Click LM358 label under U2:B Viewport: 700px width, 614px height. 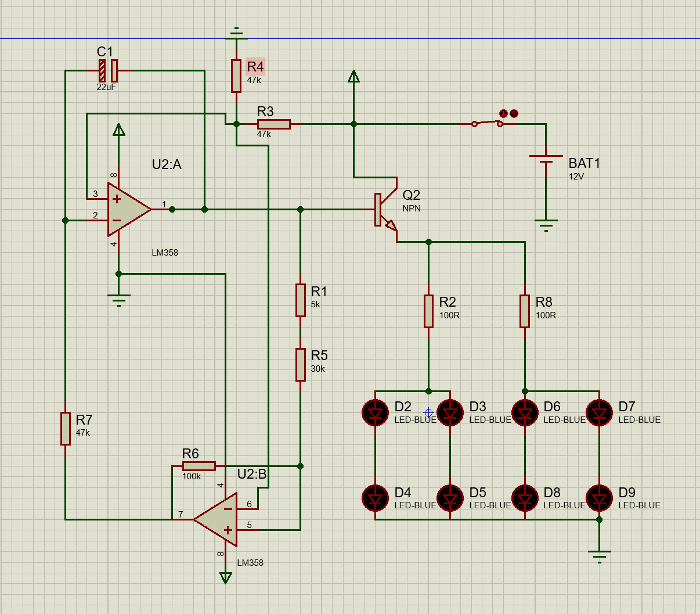coord(250,563)
